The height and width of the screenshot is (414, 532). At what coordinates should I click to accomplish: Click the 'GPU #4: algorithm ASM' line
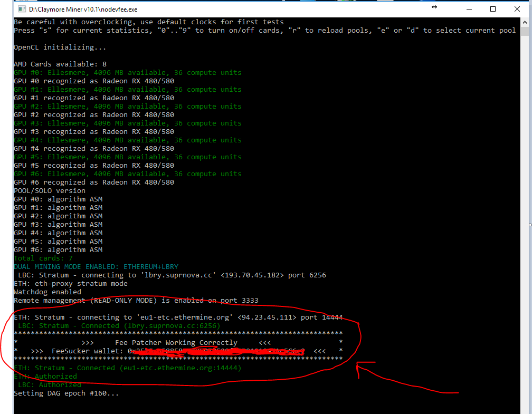pos(58,233)
